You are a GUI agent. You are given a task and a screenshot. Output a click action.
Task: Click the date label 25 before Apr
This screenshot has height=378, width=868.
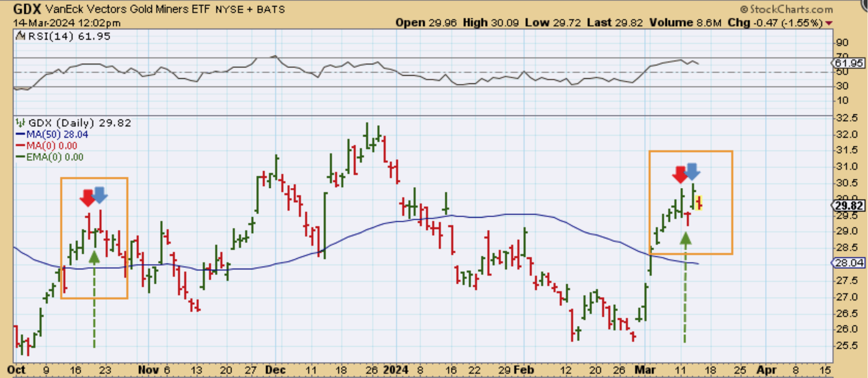point(740,370)
